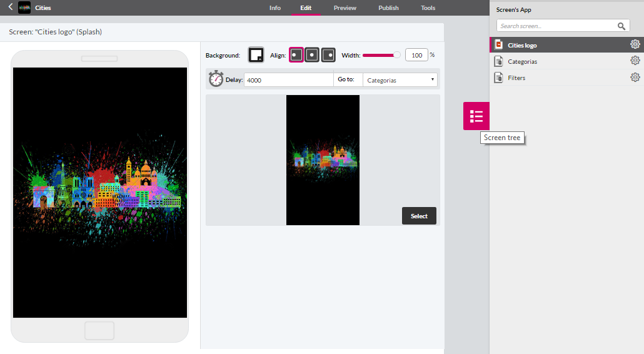Click the Width percentage input field

416,55
